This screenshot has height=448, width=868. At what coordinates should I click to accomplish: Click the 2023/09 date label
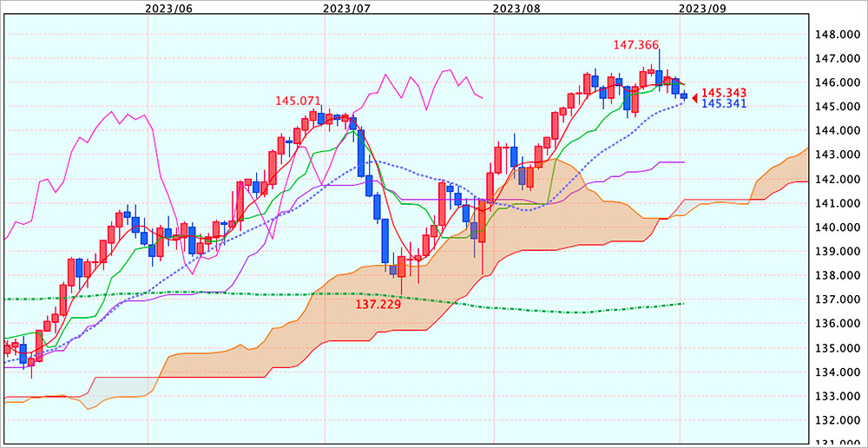click(700, 8)
